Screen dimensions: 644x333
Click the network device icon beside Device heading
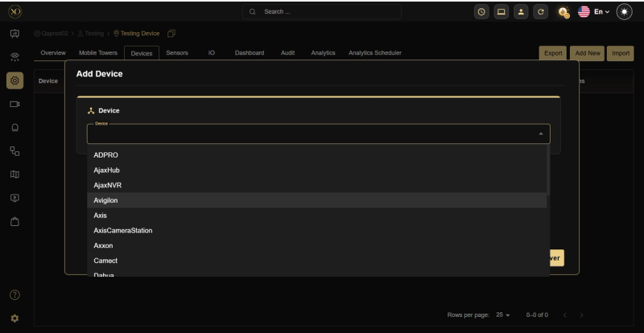coord(91,110)
